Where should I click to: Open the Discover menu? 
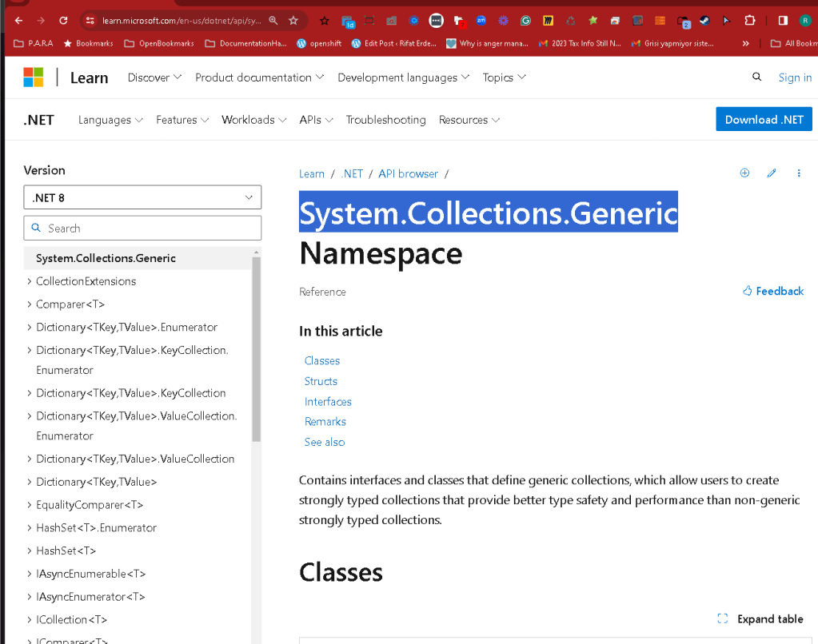154,78
